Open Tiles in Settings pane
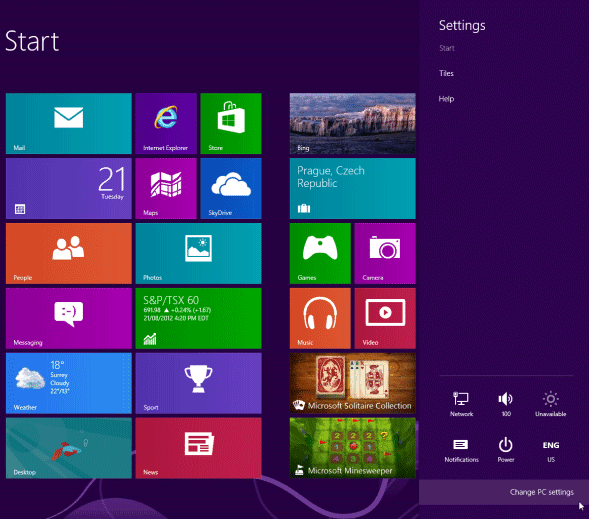The width and height of the screenshot is (589, 519). 446,73
